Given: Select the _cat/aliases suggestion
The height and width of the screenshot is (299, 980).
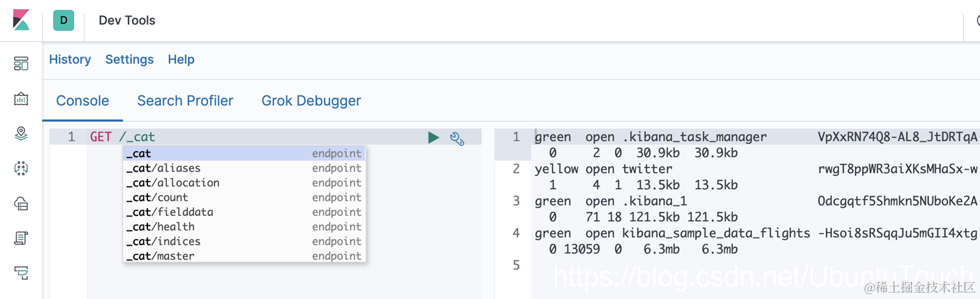Looking at the screenshot, I should click(x=244, y=168).
